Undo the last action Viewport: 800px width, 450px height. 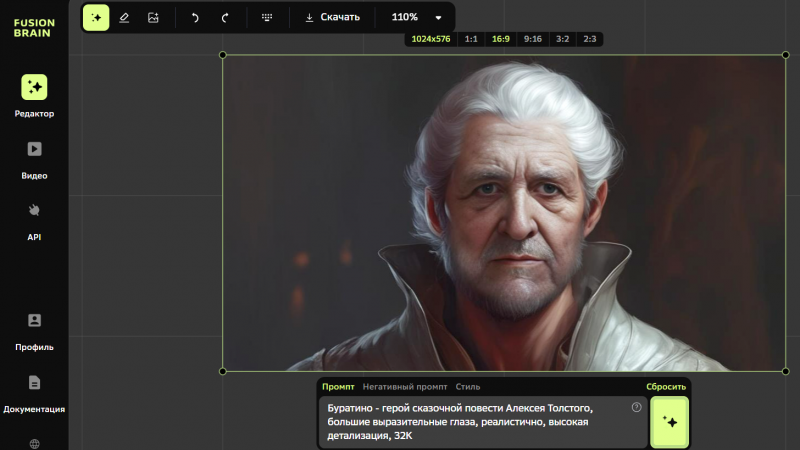(x=195, y=18)
